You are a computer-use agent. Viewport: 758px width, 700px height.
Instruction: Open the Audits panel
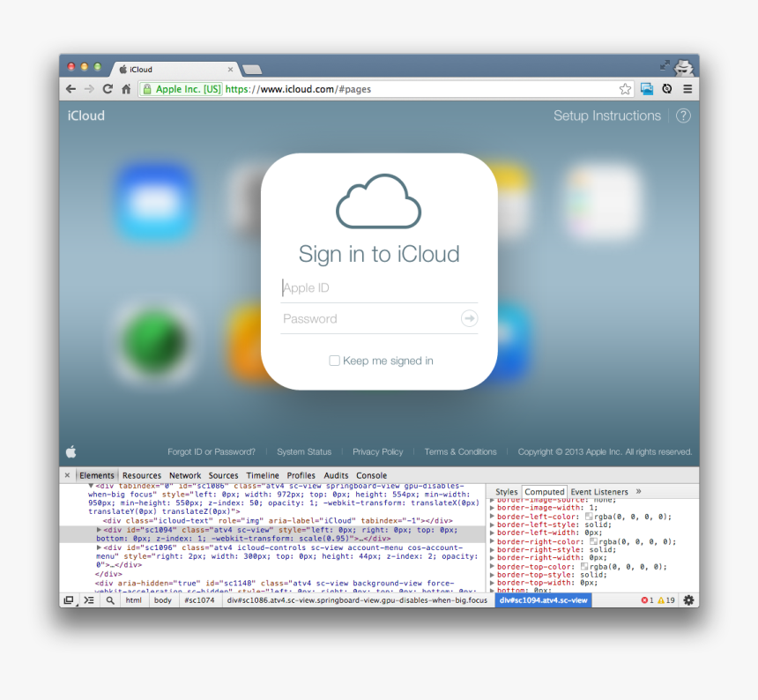pos(336,475)
